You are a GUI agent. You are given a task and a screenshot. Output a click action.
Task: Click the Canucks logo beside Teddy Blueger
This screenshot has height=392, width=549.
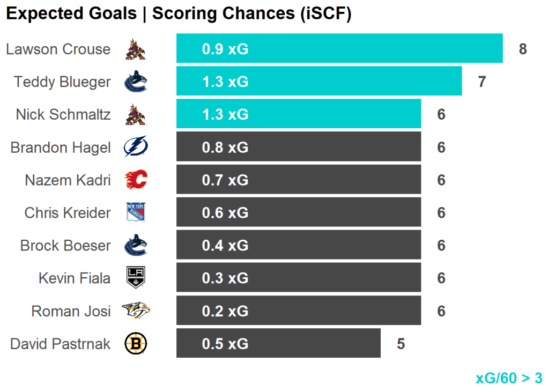click(x=135, y=82)
